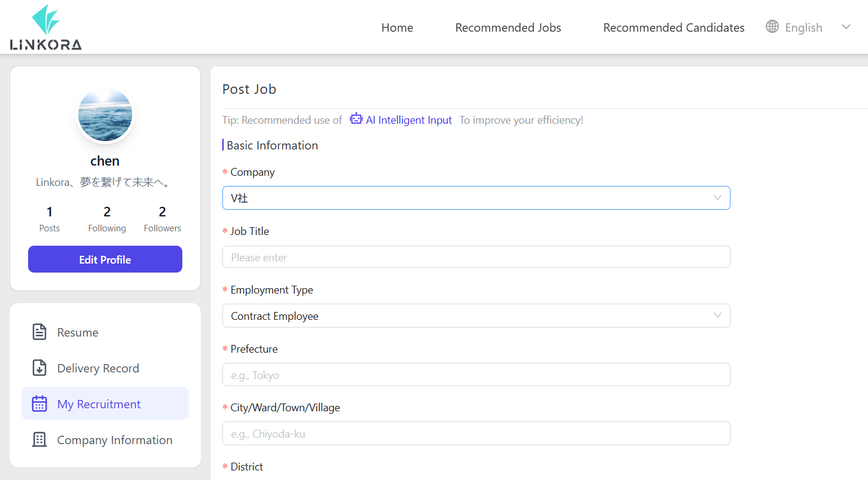The image size is (868, 480).
Task: Click the Linkora logo icon
Action: [45, 27]
